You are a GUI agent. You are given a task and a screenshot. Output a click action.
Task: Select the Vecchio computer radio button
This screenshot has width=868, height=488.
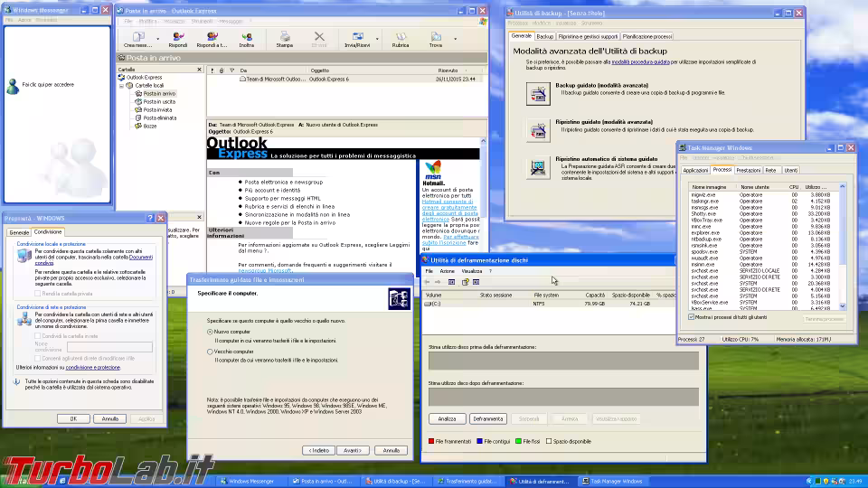pos(211,352)
